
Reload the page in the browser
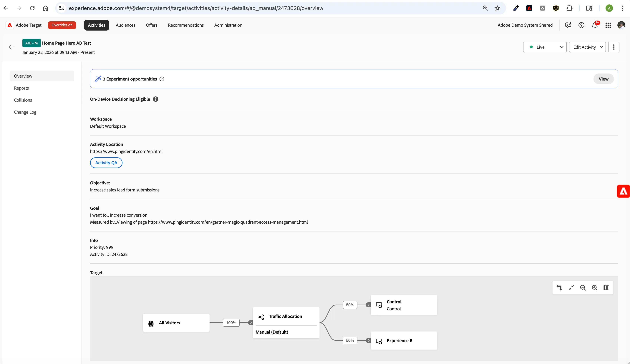point(32,8)
